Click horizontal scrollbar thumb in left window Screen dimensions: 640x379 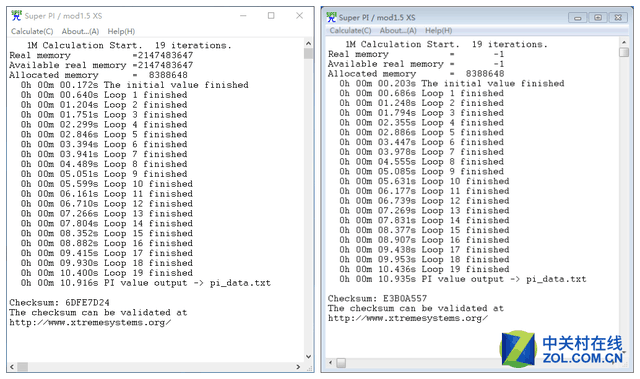[22, 367]
